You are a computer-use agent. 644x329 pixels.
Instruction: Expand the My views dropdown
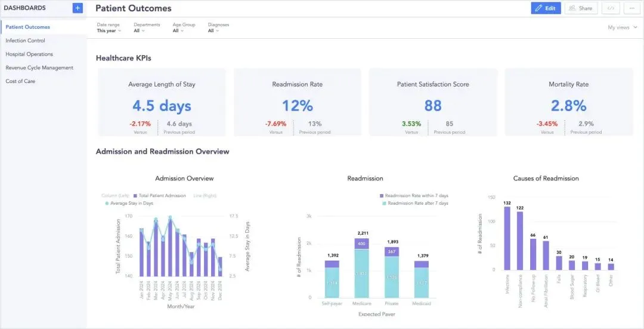tap(622, 27)
